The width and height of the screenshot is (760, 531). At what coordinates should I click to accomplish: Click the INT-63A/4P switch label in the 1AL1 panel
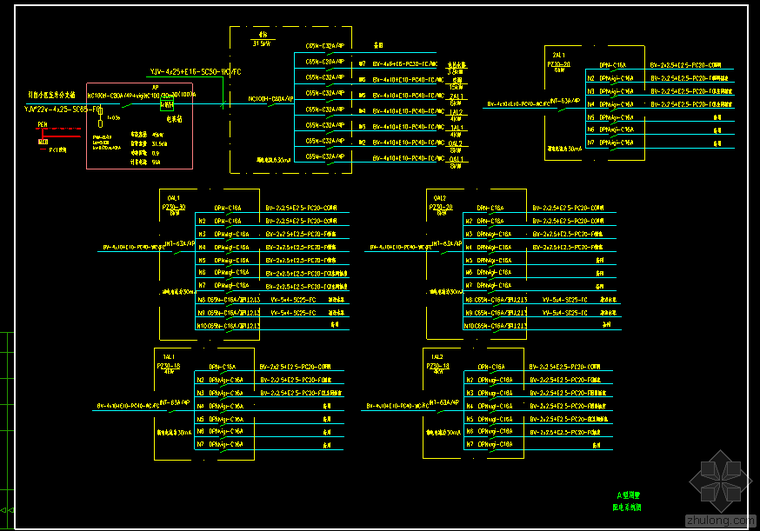[x=174, y=403]
